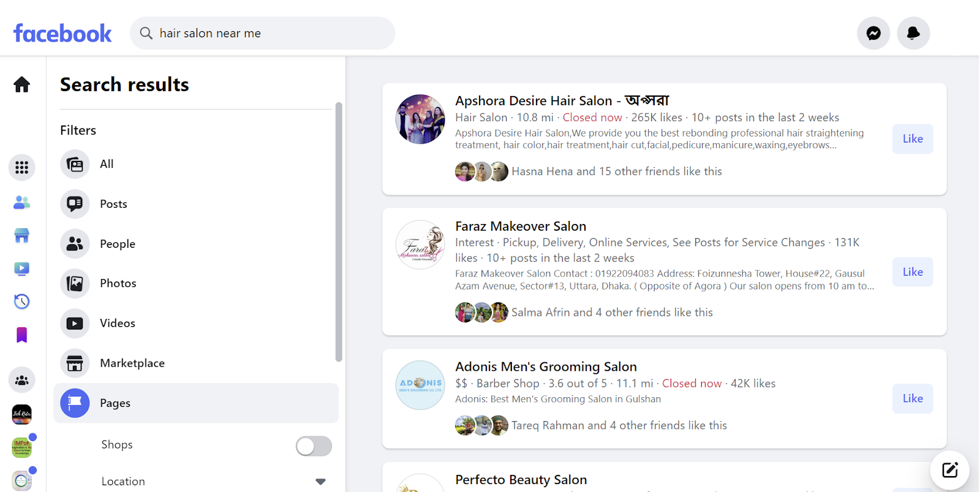Click friend avatars under Apshora Desire listing

[x=481, y=171]
